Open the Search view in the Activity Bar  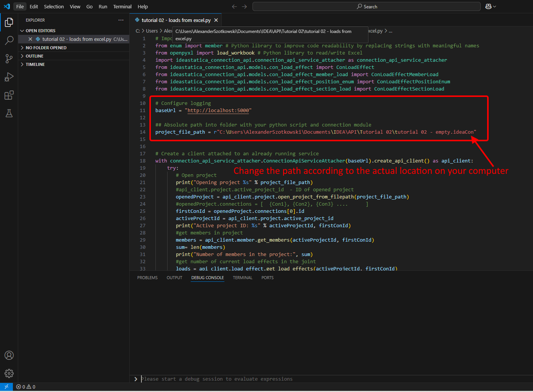[x=9, y=41]
